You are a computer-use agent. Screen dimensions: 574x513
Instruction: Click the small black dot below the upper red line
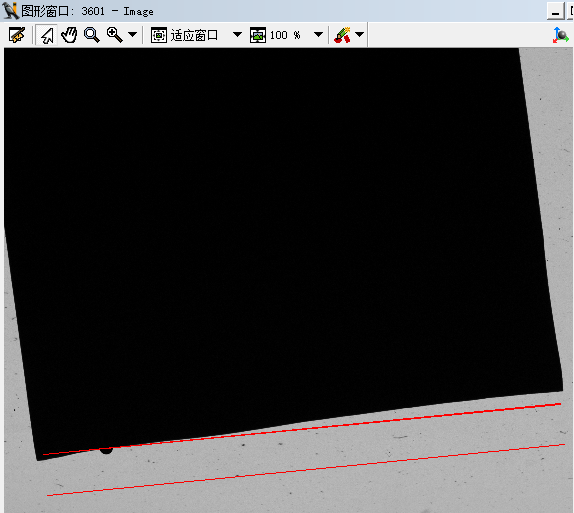point(107,451)
